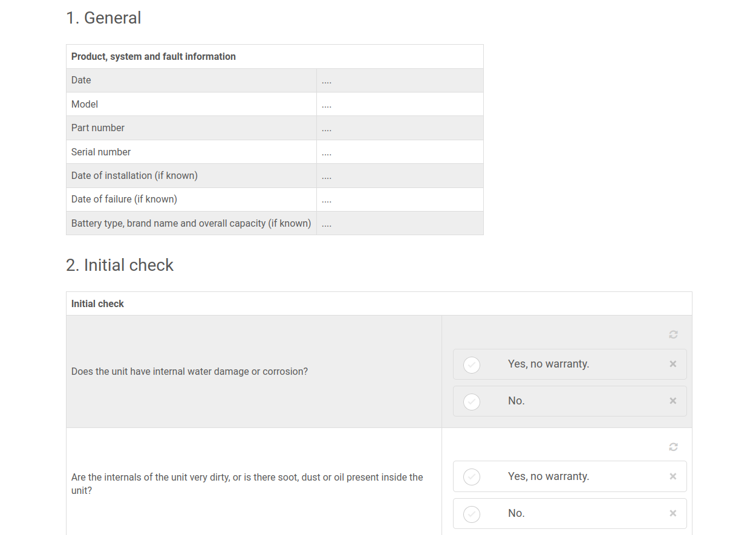Click the '1. General' section heading

click(103, 18)
